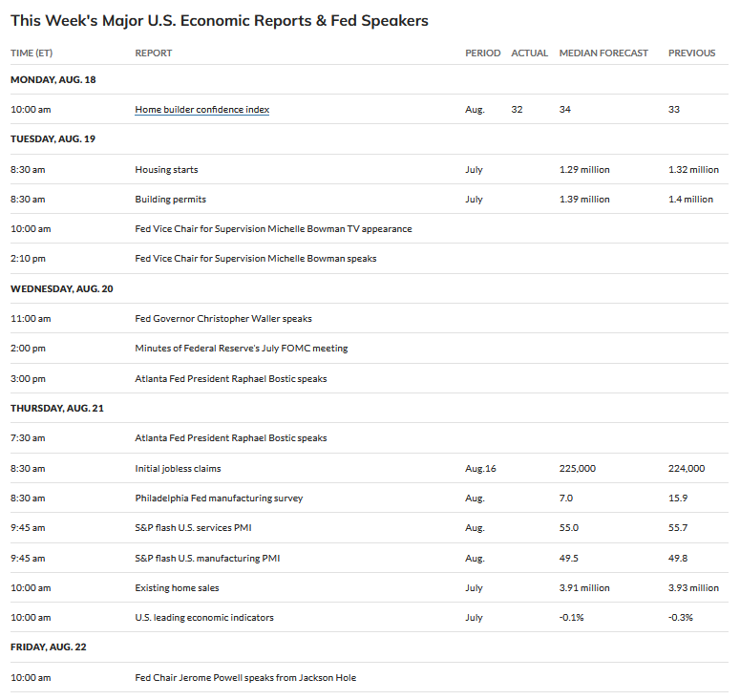
Task: Click existing home sales forecast 3.91 million
Action: pyautogui.click(x=584, y=587)
